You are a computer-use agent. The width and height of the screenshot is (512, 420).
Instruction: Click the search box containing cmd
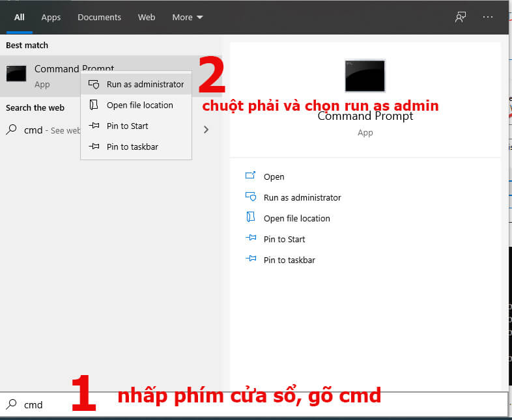254,404
